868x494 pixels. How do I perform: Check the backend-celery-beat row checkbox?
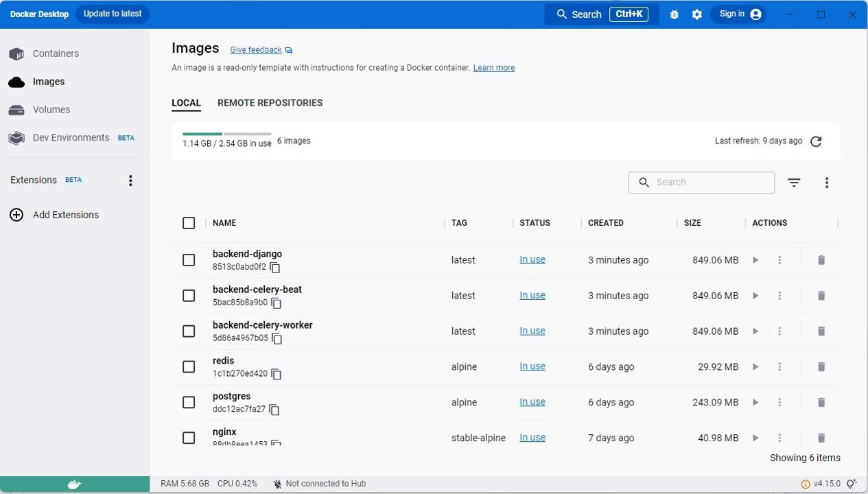[x=189, y=296]
